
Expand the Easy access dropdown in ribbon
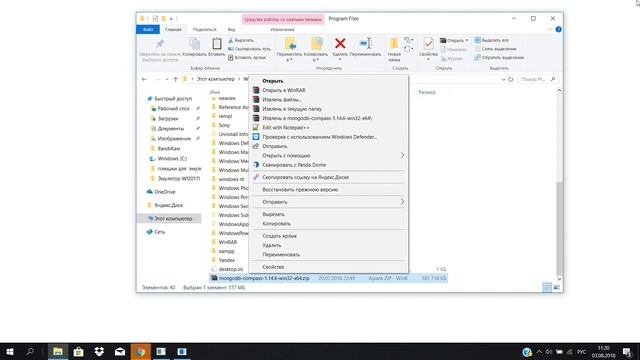point(408,49)
